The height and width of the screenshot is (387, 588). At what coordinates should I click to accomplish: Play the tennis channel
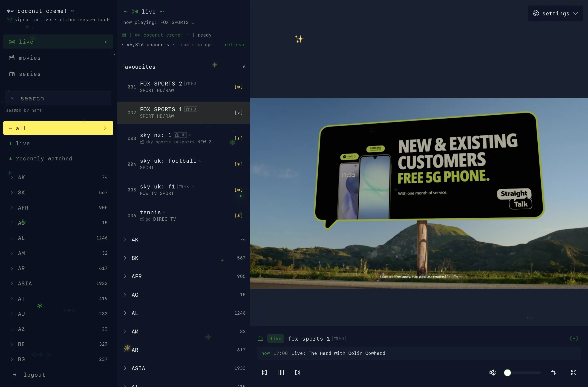pos(184,216)
